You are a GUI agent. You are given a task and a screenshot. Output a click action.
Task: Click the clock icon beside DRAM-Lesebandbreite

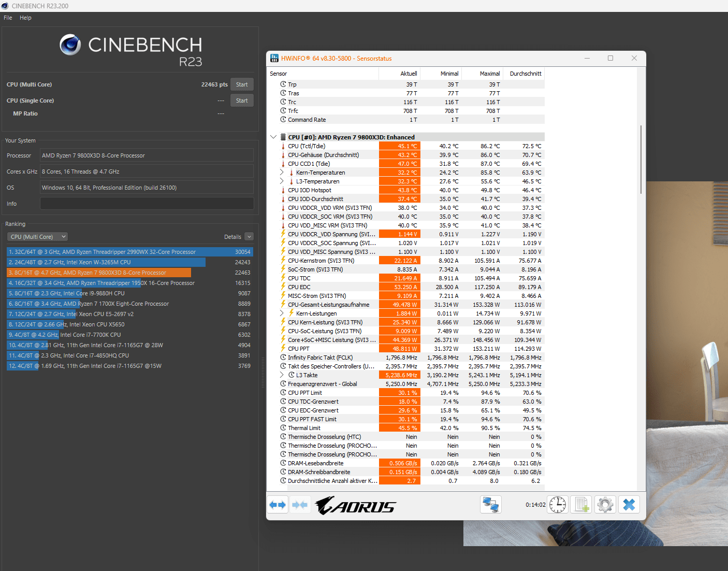tap(283, 463)
